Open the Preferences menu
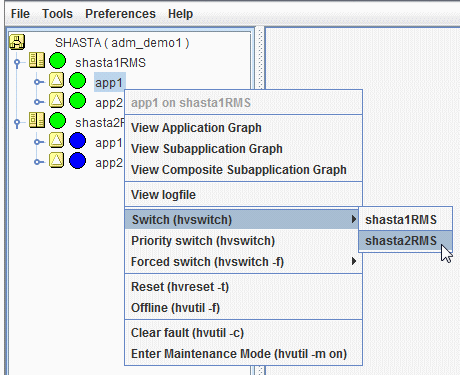This screenshot has width=460, height=375. [x=120, y=14]
